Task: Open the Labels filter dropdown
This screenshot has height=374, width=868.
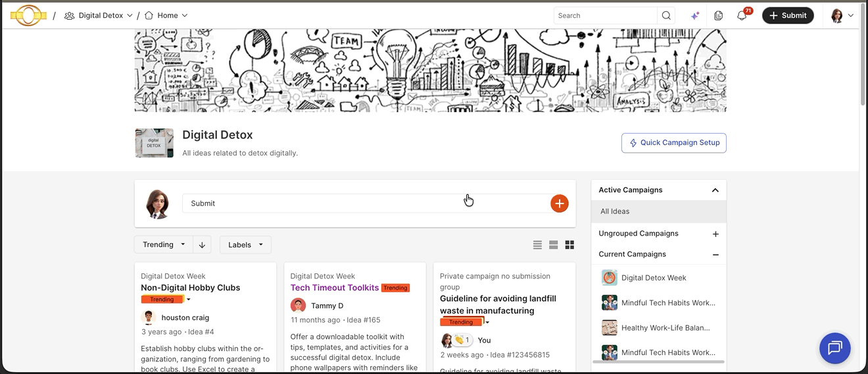Action: (245, 244)
